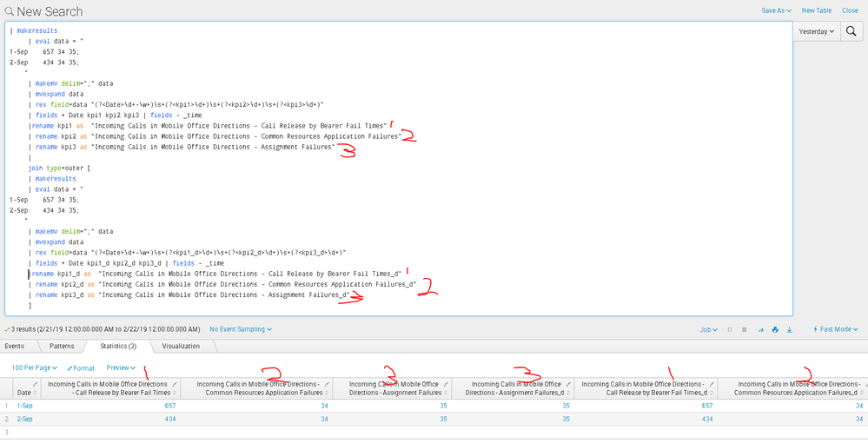868x443 pixels.
Task: Switch to the Events tab
Action: 15,346
